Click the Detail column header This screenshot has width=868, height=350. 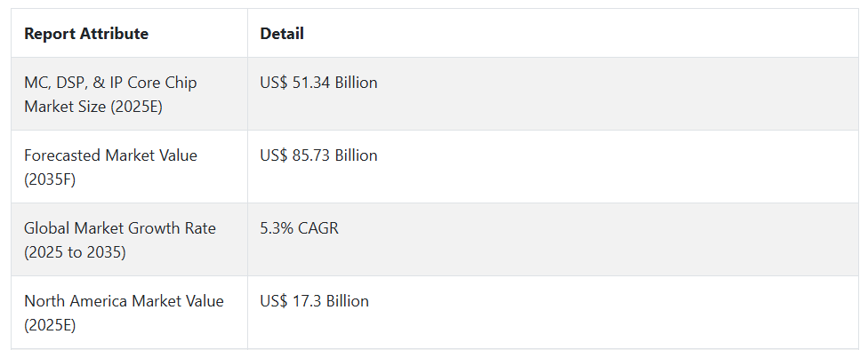pyautogui.click(x=282, y=34)
